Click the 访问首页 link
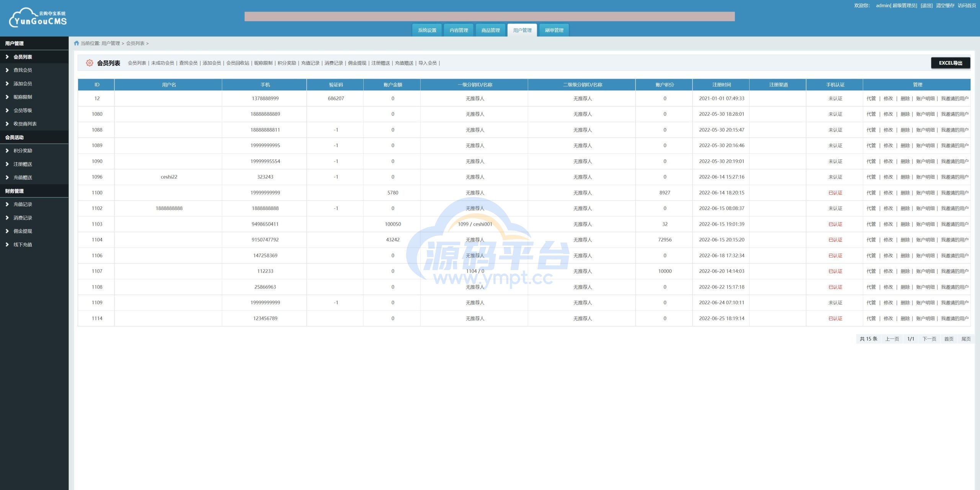 click(967, 5)
